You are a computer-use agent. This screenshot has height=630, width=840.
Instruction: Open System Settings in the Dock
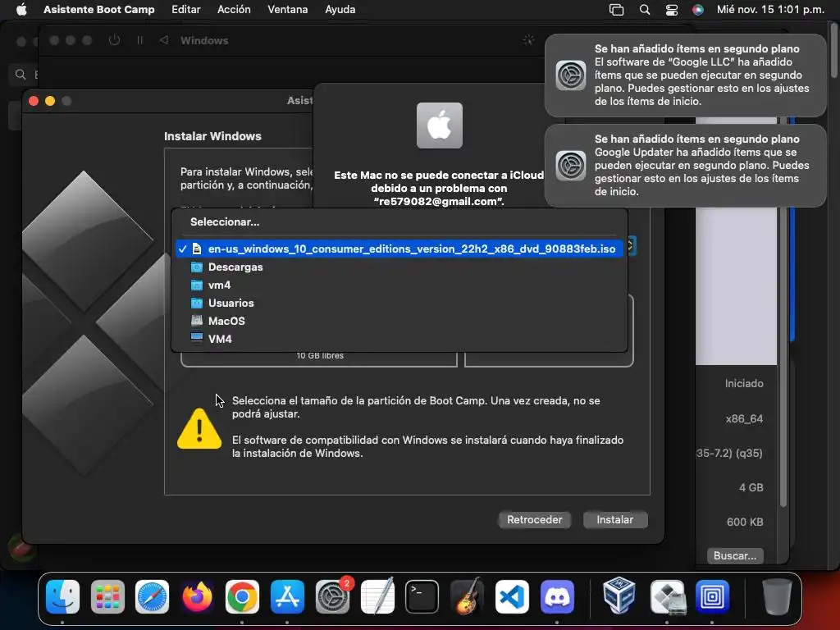click(332, 596)
